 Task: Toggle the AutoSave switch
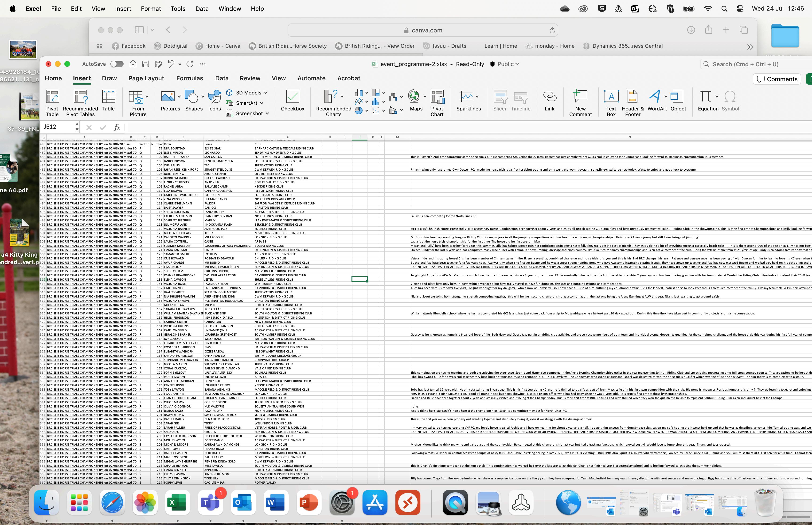click(117, 64)
